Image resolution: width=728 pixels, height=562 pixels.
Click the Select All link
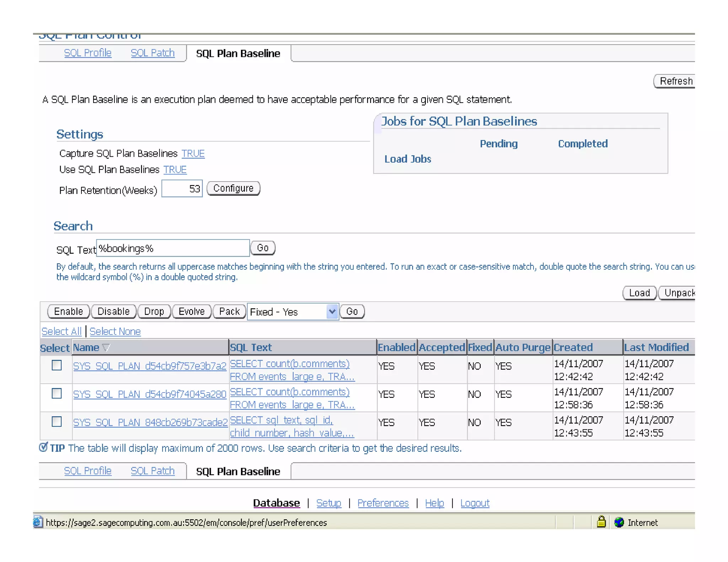pyautogui.click(x=61, y=331)
